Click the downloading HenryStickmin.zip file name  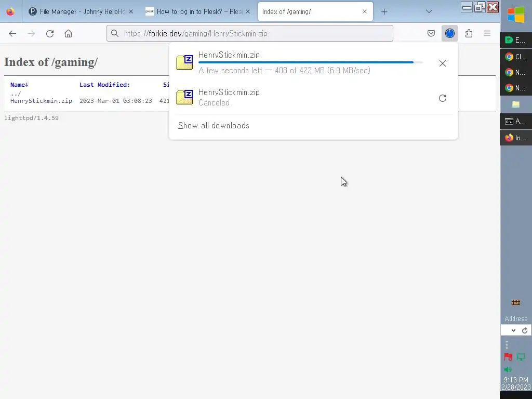[229, 55]
